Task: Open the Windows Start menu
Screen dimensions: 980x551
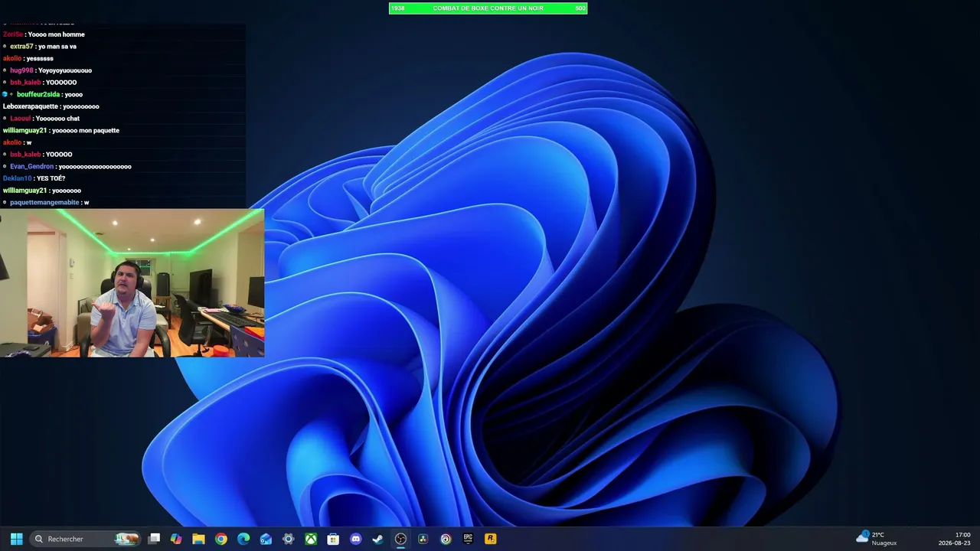Action: click(16, 539)
